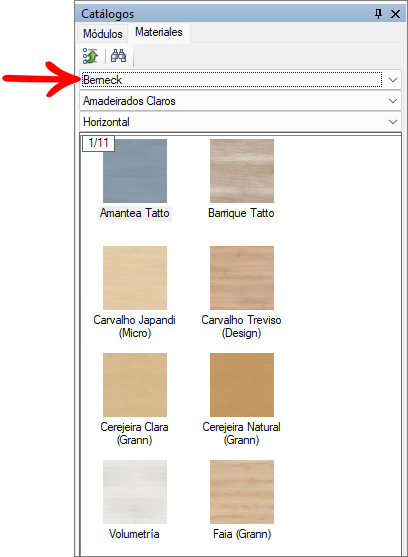The width and height of the screenshot is (408, 557).
Task: Select Cerejeira Natural (Grann) material
Action: coord(242,385)
